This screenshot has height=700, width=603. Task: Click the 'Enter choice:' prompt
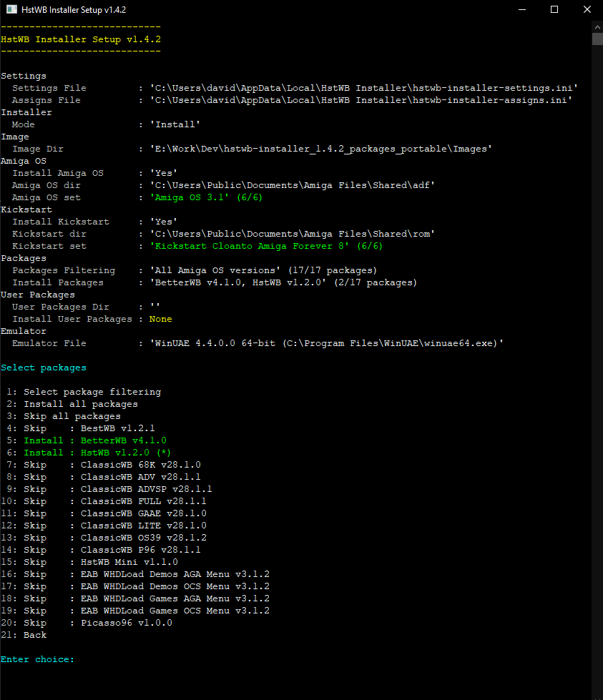point(37,659)
